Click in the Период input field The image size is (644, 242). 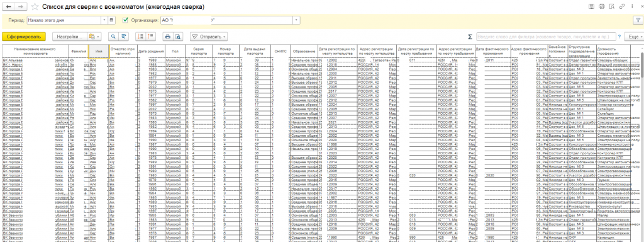[64, 20]
